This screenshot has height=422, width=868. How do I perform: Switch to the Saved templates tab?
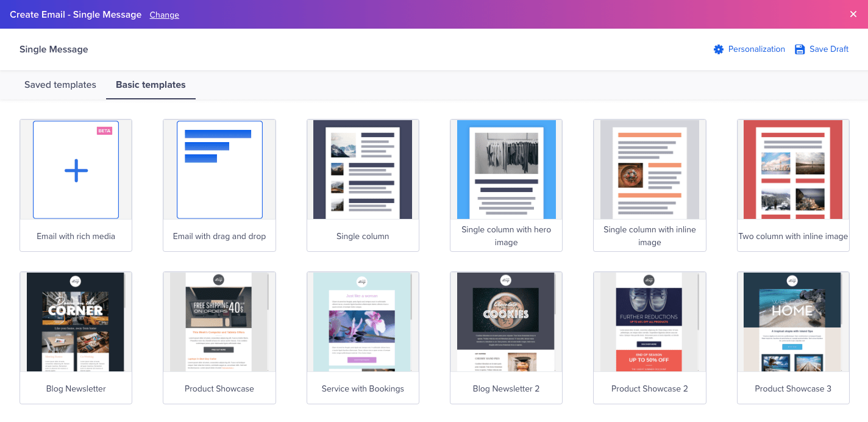point(60,85)
